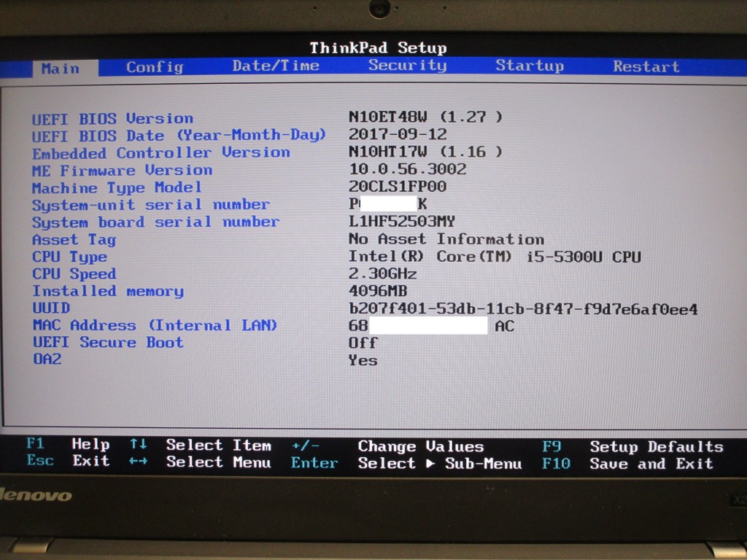Click the controller version N10HT17W (1.16)
This screenshot has width=747, height=560.
(425, 152)
